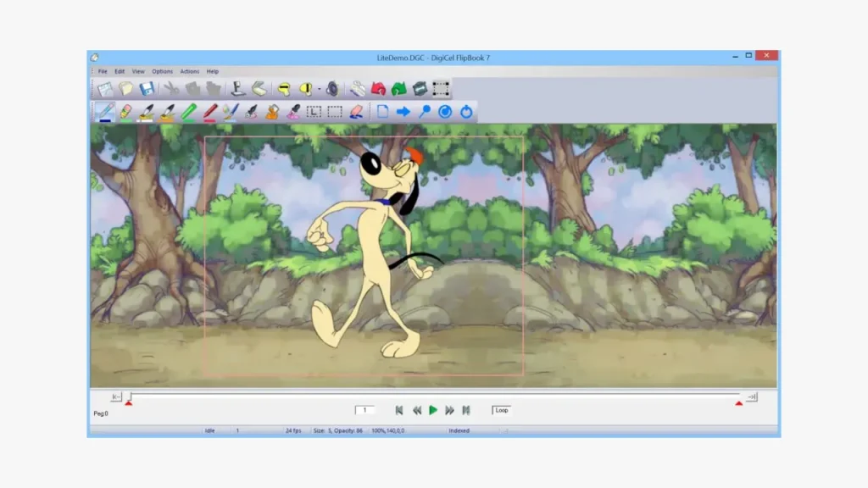
Task: Click the '24 fps' status text
Action: click(x=293, y=430)
